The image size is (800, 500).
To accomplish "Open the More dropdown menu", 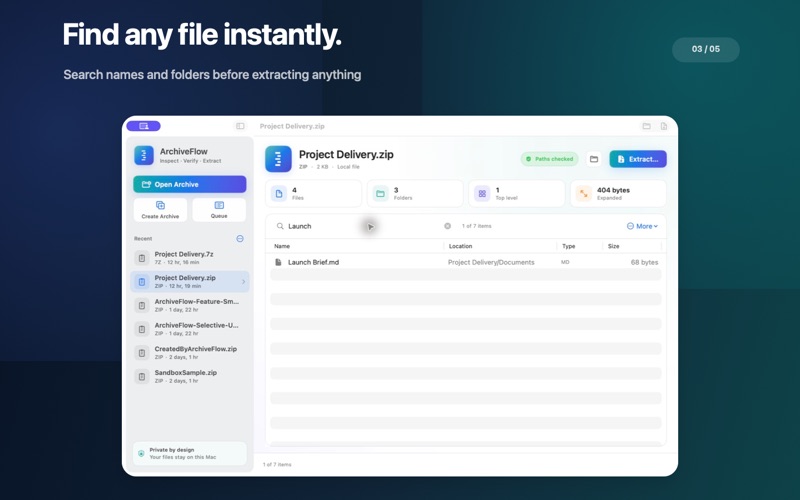I will (642, 226).
